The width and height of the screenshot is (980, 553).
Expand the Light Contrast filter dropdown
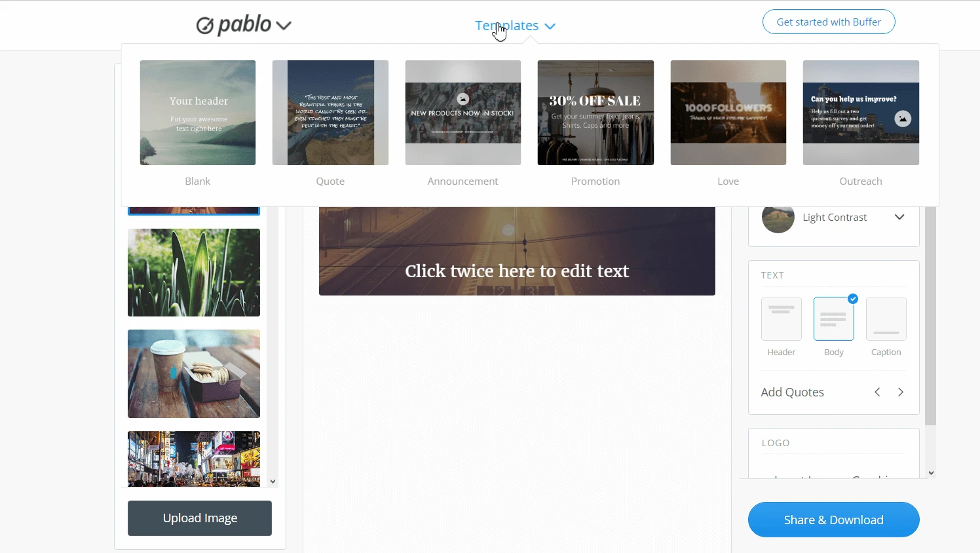click(x=899, y=217)
